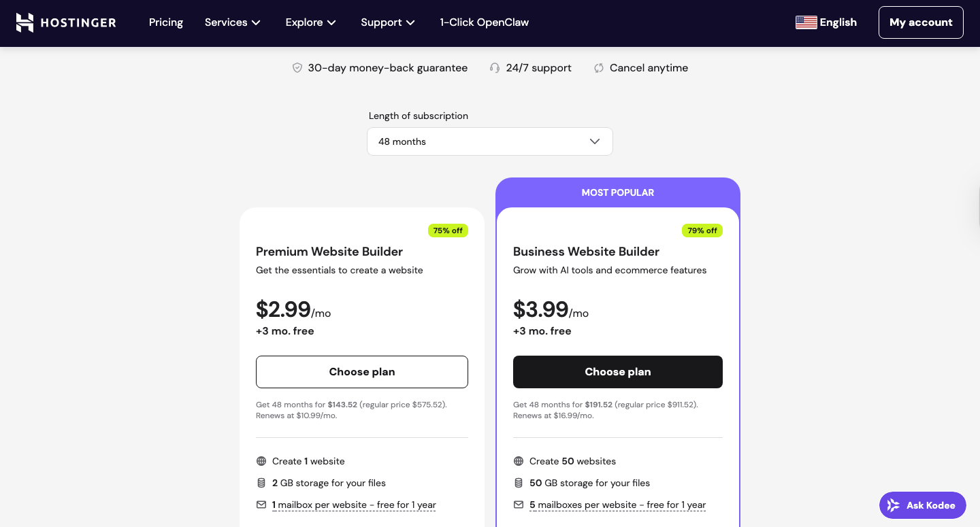Open the Length of subscription dropdown
Image resolution: width=980 pixels, height=527 pixels.
(x=490, y=141)
